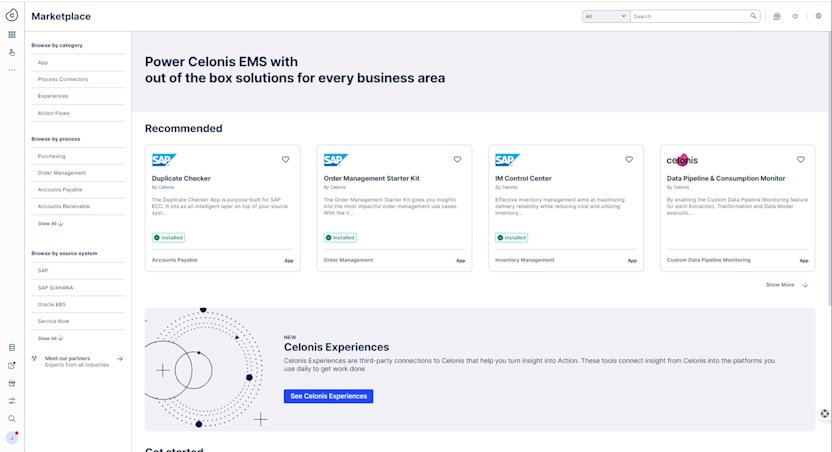The width and height of the screenshot is (832, 452).
Task: Click the Installed badge on Duplicate Checker
Action: click(169, 238)
